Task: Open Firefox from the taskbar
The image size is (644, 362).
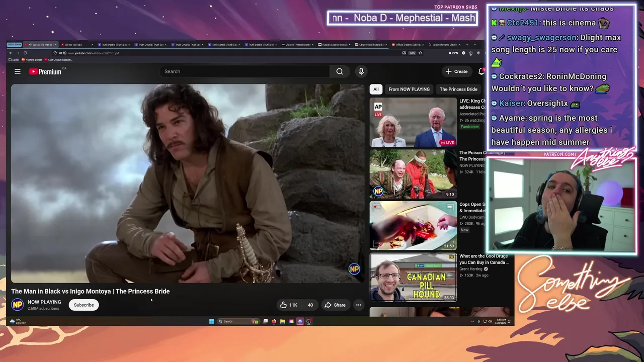Action: 274,321
